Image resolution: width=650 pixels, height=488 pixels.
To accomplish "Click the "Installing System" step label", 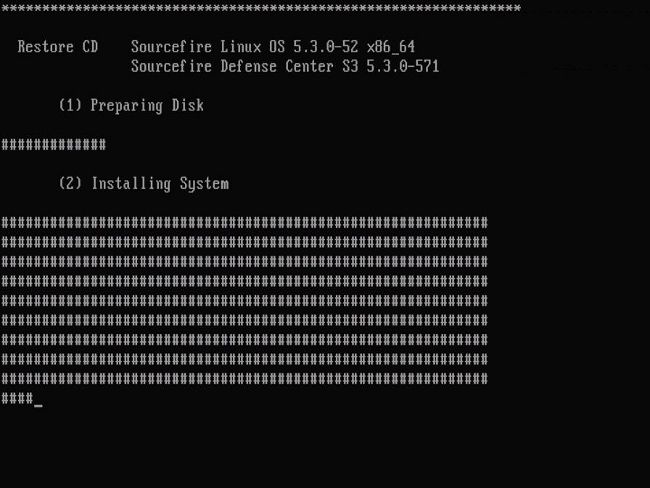I will (159, 184).
